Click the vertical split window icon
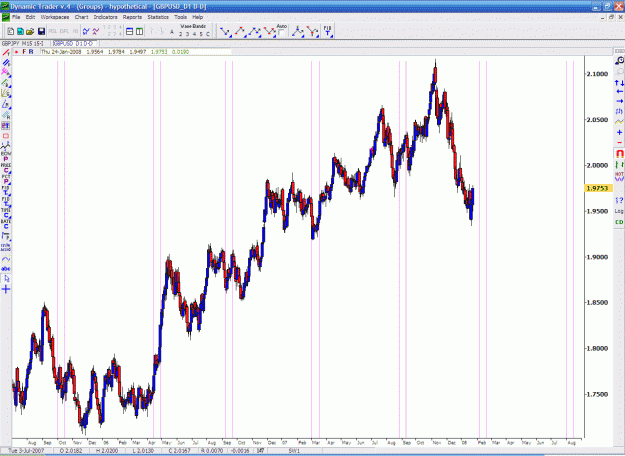Screen dimensions: 625x456 (140, 31)
